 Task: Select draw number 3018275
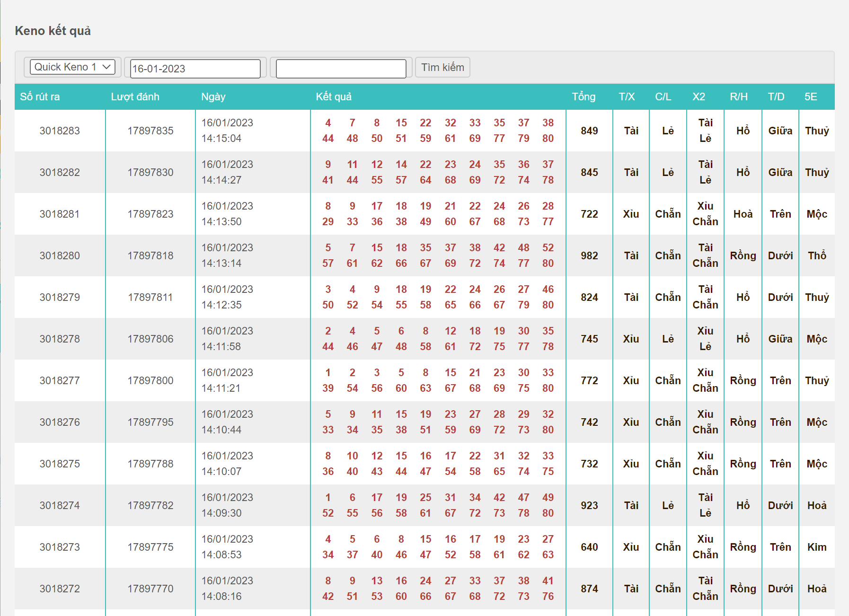(60, 464)
